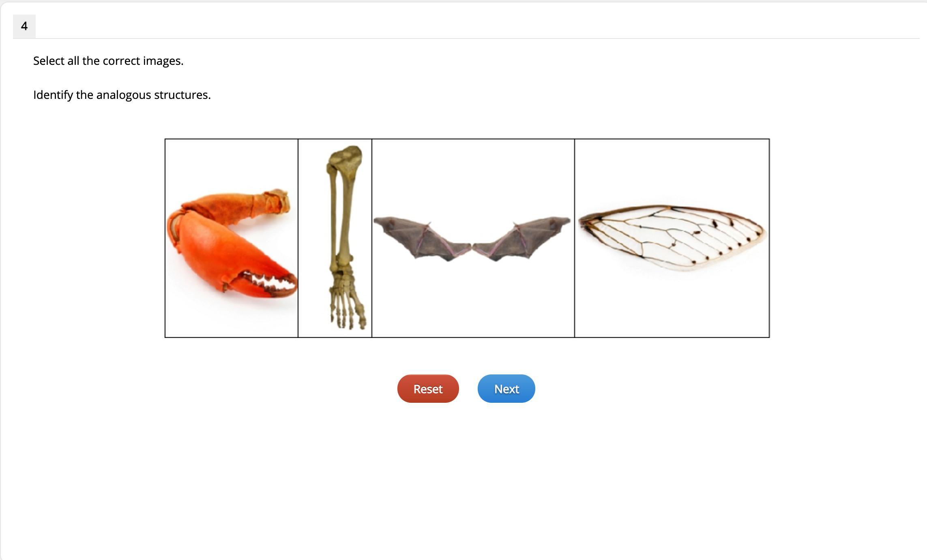Image resolution: width=927 pixels, height=560 pixels.
Task: Choose the leg bone skeleton image
Action: pyautogui.click(x=335, y=238)
